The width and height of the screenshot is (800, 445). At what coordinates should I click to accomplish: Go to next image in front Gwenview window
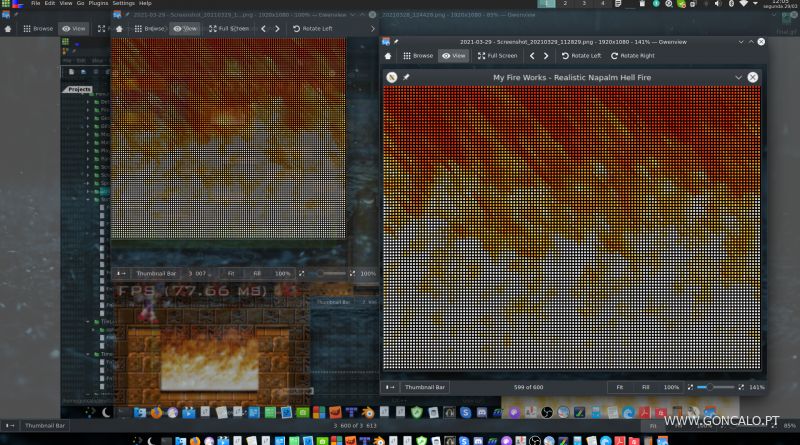click(545, 56)
